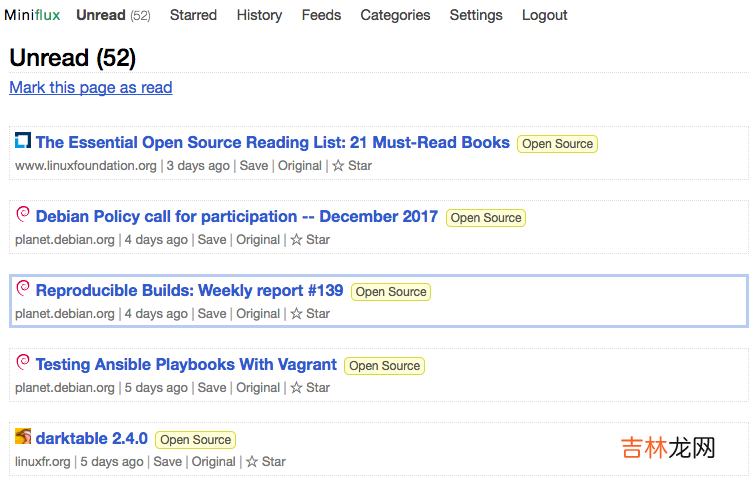756x483 pixels.
Task: Open the Categories section
Action: point(395,15)
